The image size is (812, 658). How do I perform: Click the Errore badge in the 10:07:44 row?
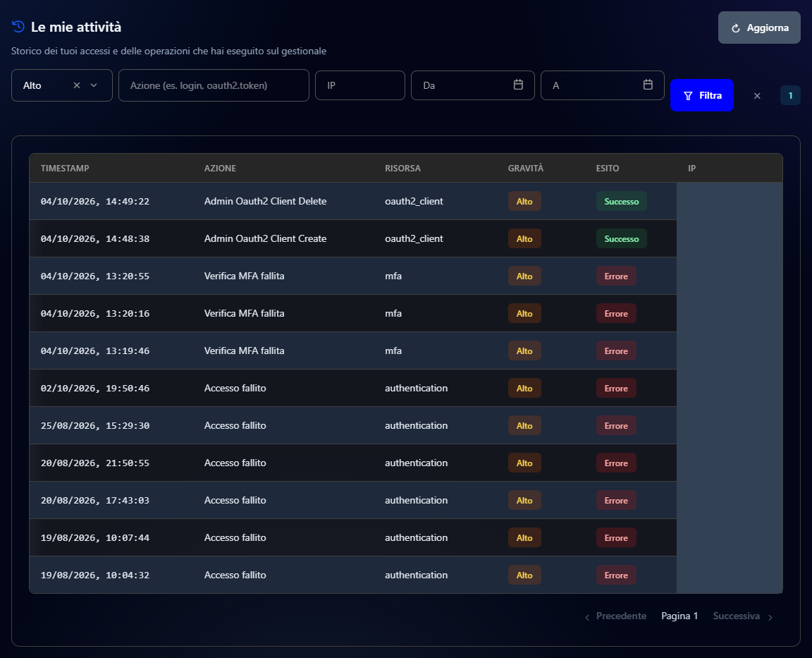click(616, 538)
